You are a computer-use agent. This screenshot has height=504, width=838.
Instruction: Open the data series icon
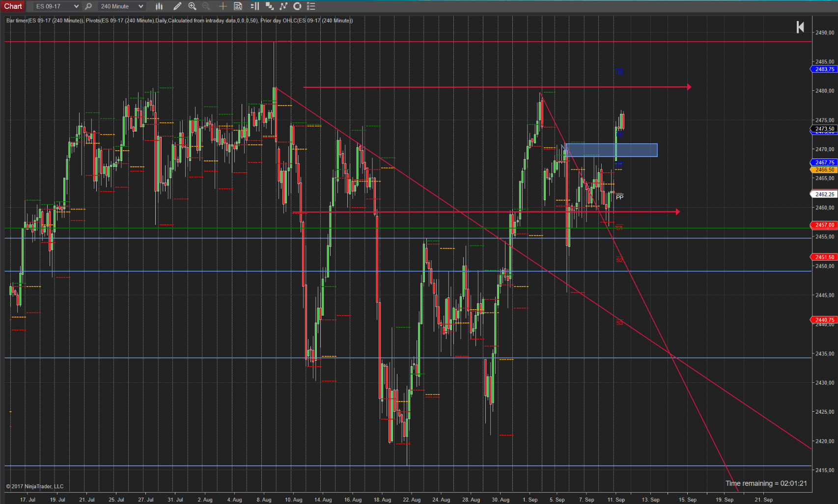[270, 6]
